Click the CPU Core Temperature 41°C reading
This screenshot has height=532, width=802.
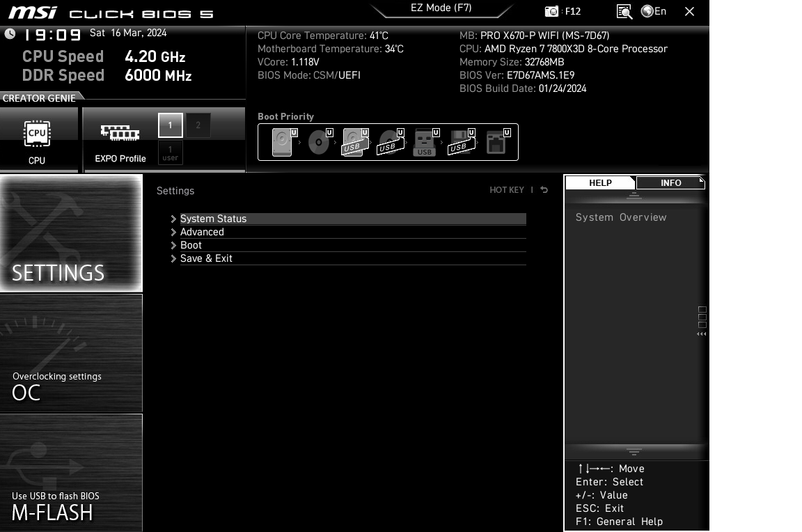(x=323, y=36)
